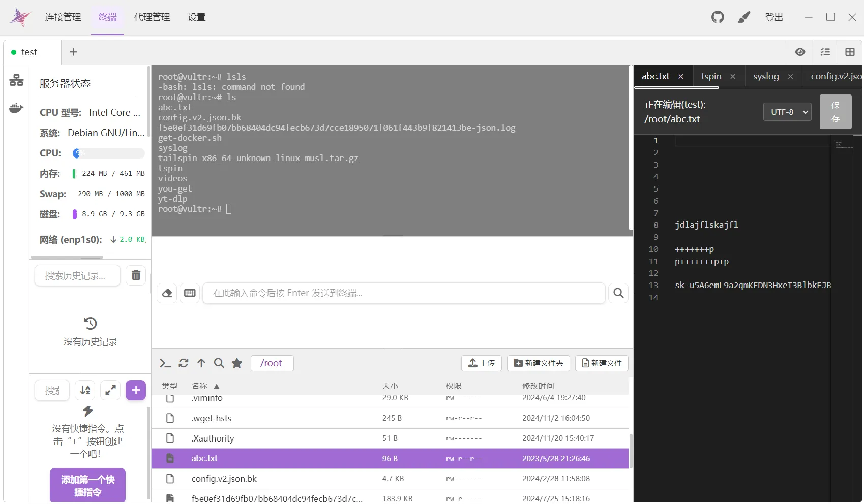Open the 设置 menu
864x504 pixels.
click(x=196, y=17)
